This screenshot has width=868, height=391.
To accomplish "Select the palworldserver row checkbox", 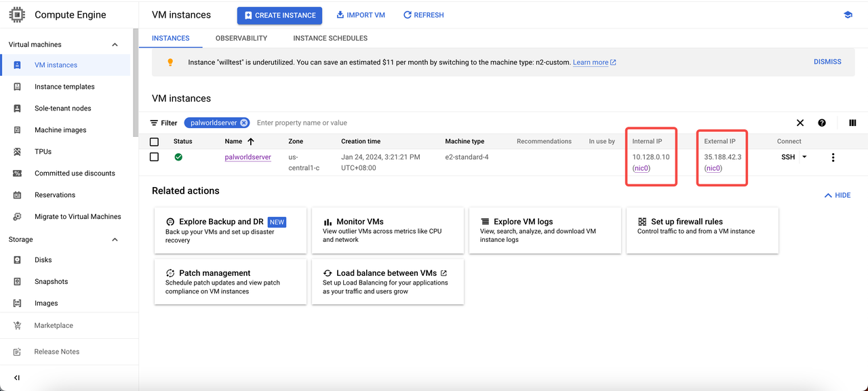I will 154,157.
